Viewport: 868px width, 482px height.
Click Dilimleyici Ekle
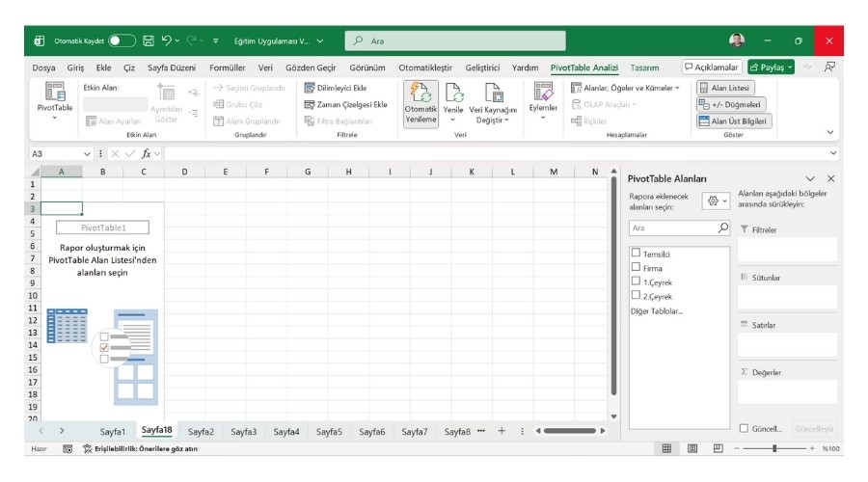tap(336, 88)
